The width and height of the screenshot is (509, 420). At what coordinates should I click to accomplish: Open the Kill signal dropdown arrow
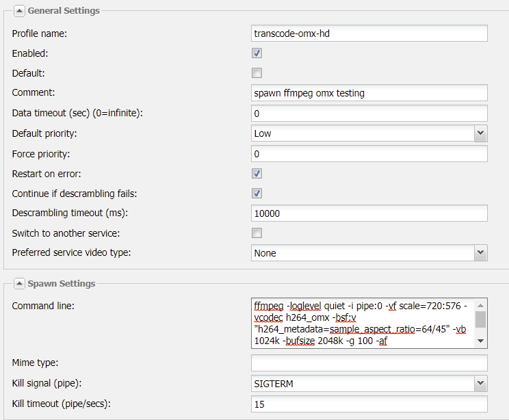point(480,384)
